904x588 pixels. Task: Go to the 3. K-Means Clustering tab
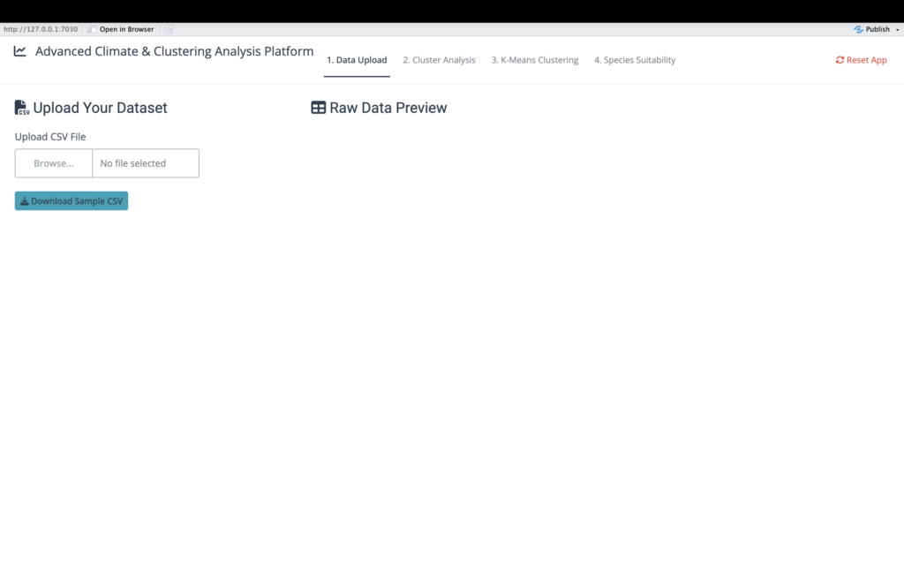point(535,60)
